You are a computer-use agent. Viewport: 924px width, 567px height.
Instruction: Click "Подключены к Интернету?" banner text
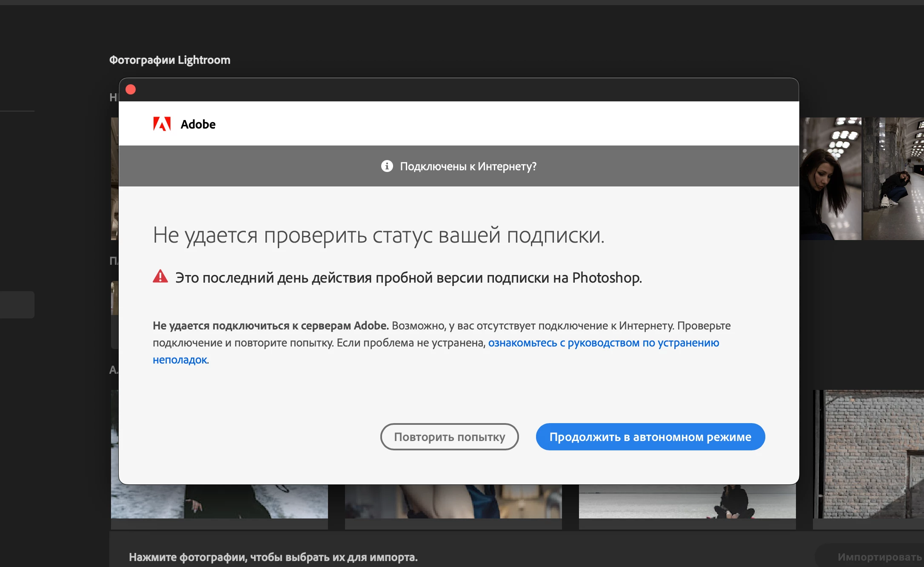click(x=468, y=166)
